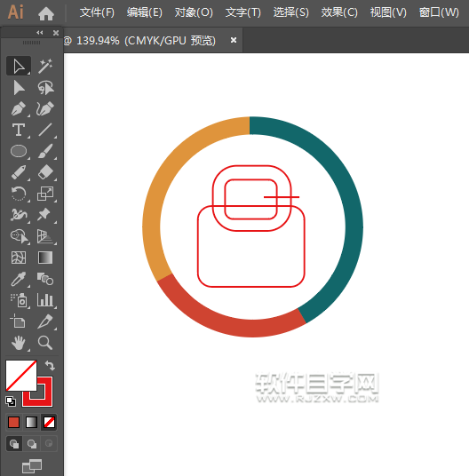Select the Warp tool
This screenshot has height=476, width=469.
pyautogui.click(x=19, y=215)
